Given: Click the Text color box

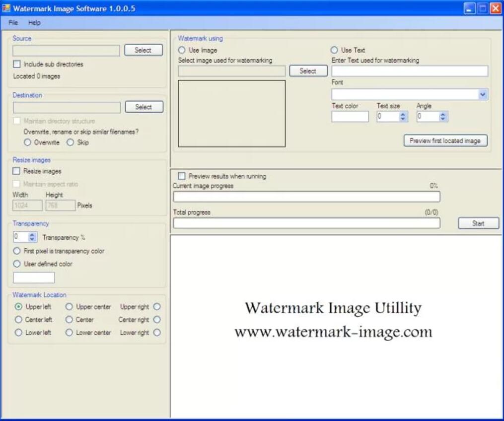Looking at the screenshot, I should coord(350,117).
